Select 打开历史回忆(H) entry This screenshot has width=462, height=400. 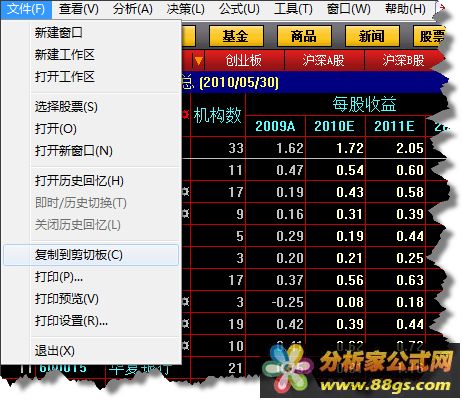tap(91, 181)
